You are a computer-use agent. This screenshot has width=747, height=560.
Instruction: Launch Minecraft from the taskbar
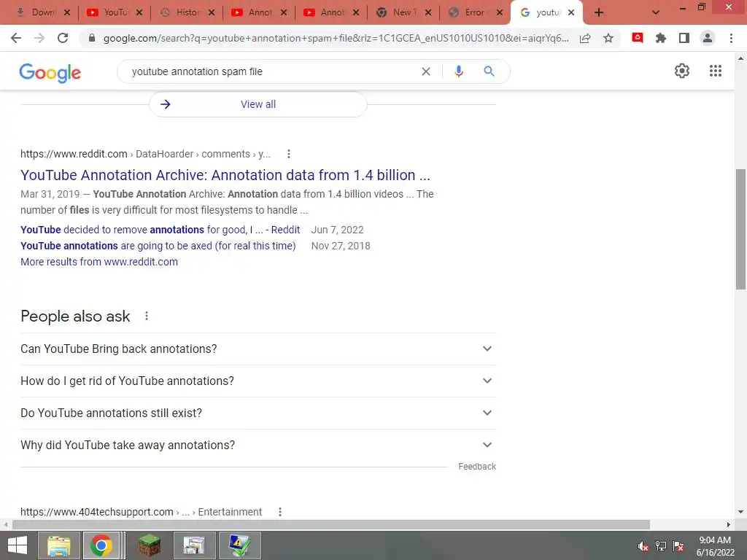pyautogui.click(x=149, y=545)
